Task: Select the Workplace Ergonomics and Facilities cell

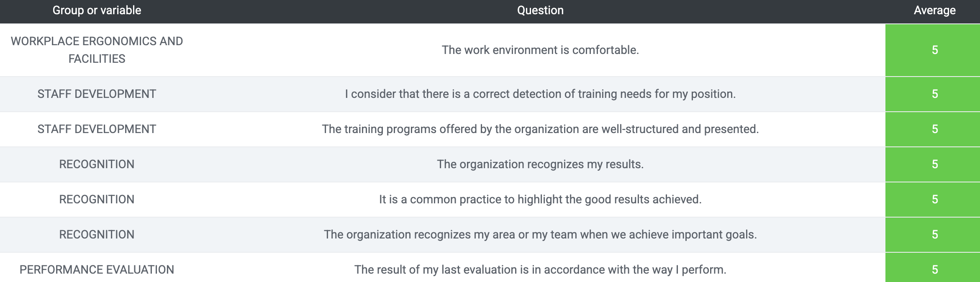Action: (x=97, y=50)
